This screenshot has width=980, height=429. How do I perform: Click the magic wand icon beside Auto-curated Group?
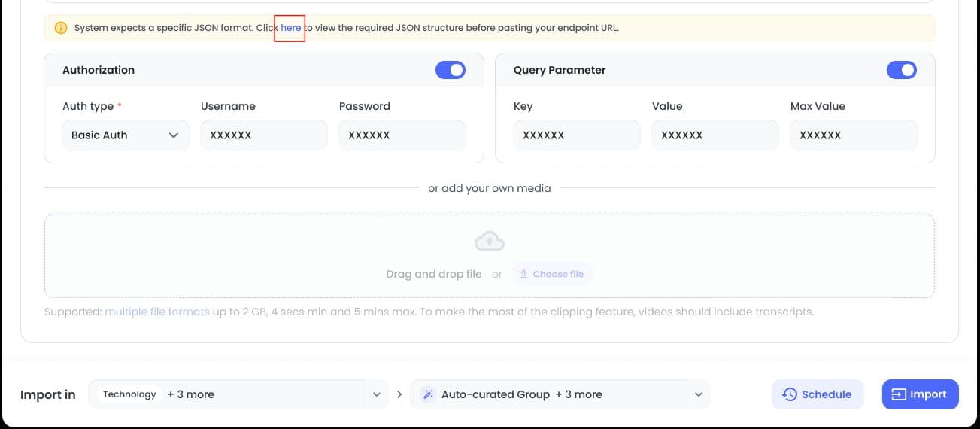pyautogui.click(x=428, y=394)
